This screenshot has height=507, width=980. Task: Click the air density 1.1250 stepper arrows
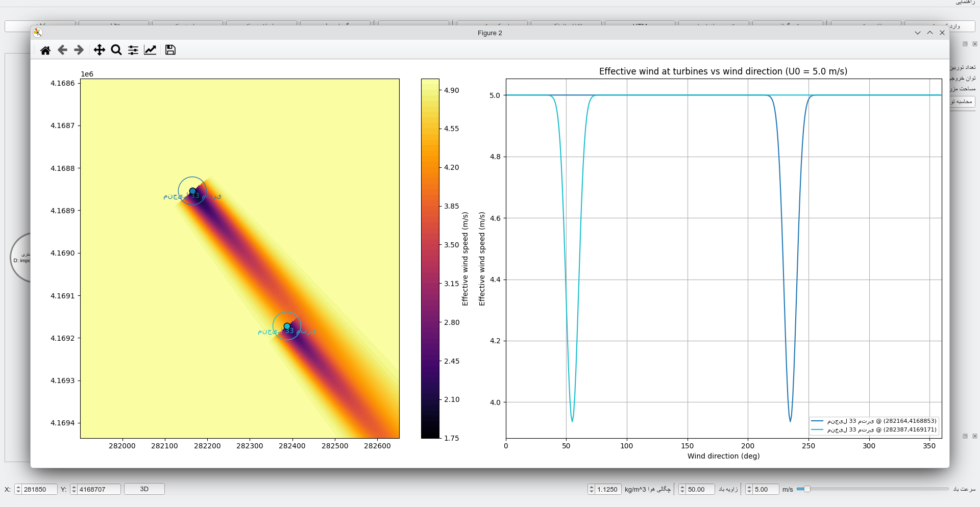point(592,489)
